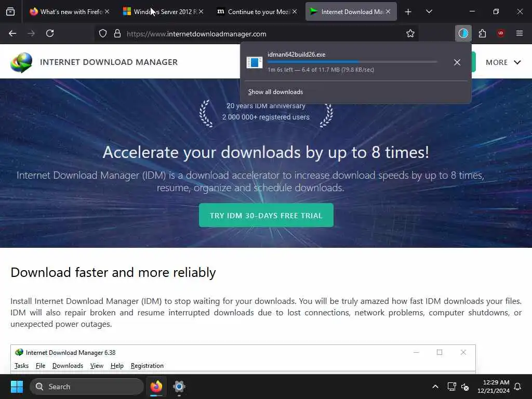Open Firefox from the taskbar
Image resolution: width=532 pixels, height=399 pixels.
(156, 387)
